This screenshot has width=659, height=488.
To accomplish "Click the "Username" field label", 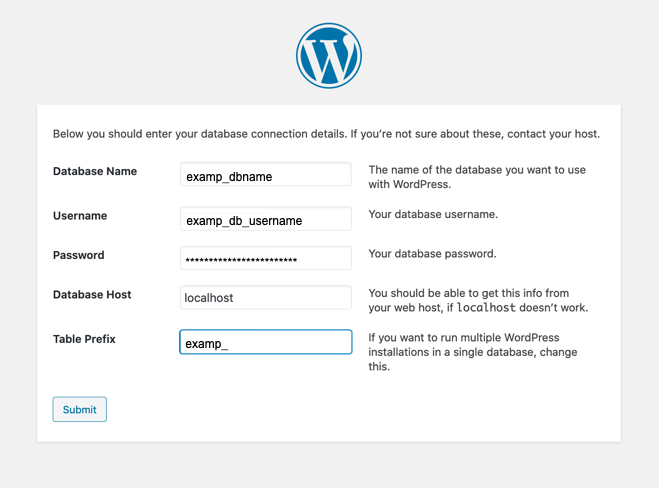I will 80,216.
